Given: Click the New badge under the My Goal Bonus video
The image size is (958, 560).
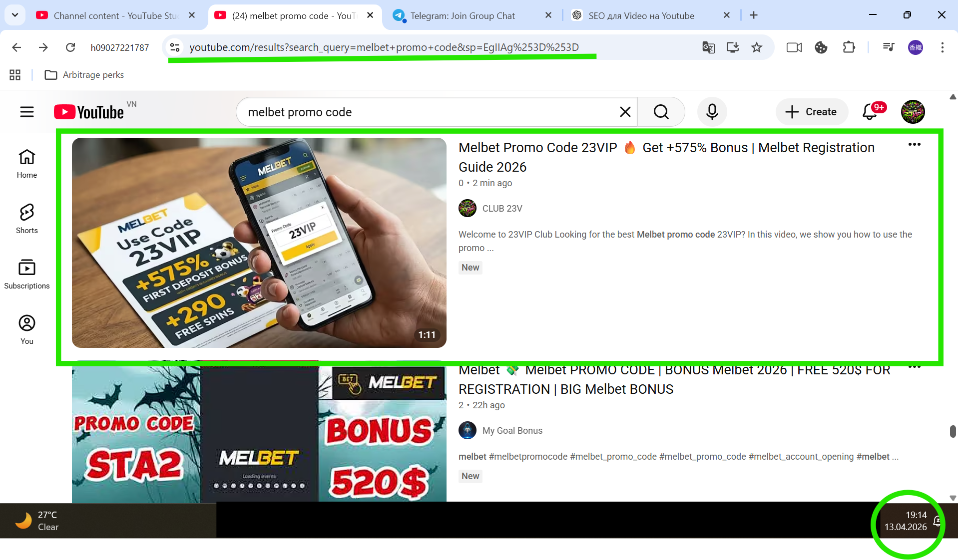Looking at the screenshot, I should pyautogui.click(x=471, y=476).
